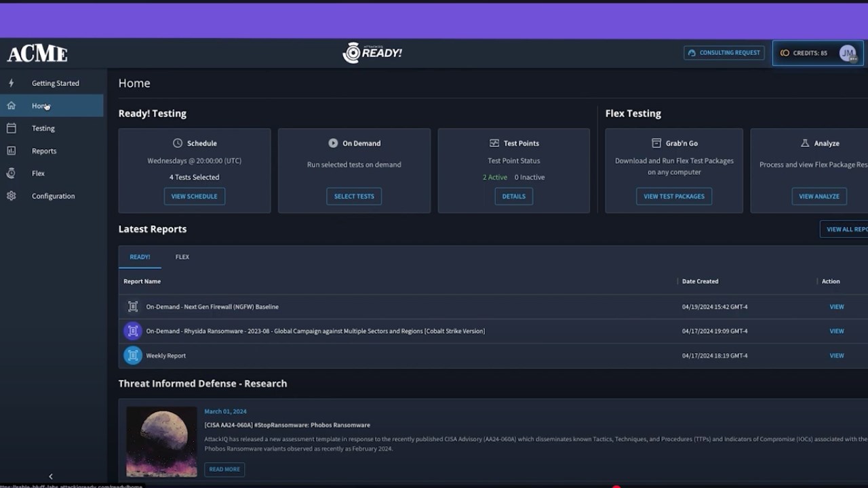
Task: Click the DETAILS button under Test Points
Action: click(x=514, y=197)
